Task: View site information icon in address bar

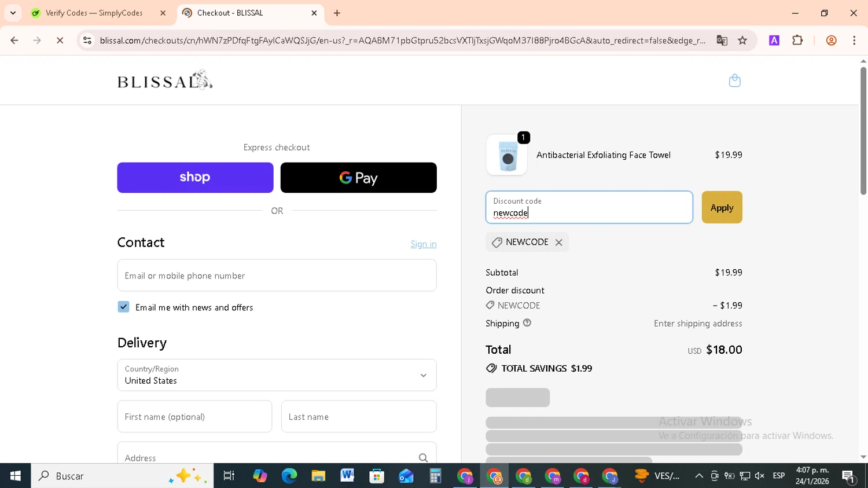Action: 87,41
